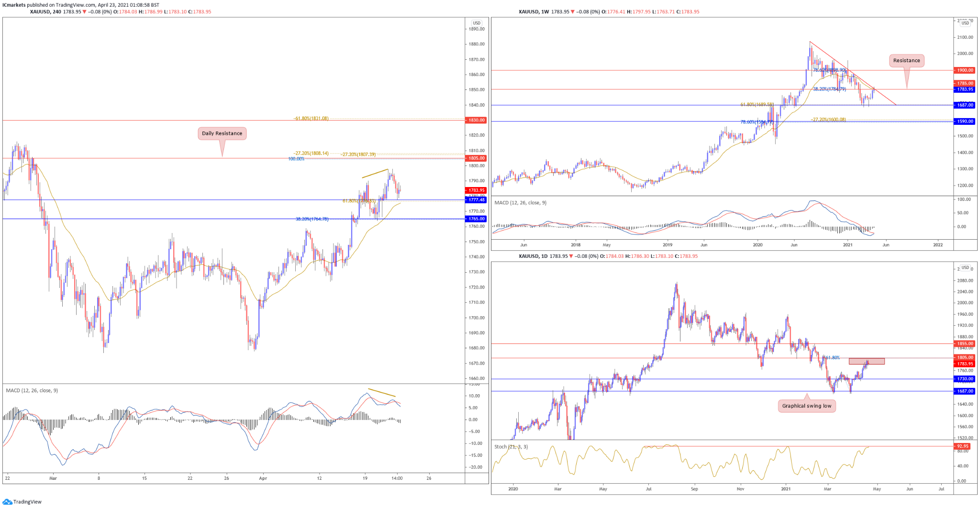Select the red resistance zone rectangle on daily chart

867,361
